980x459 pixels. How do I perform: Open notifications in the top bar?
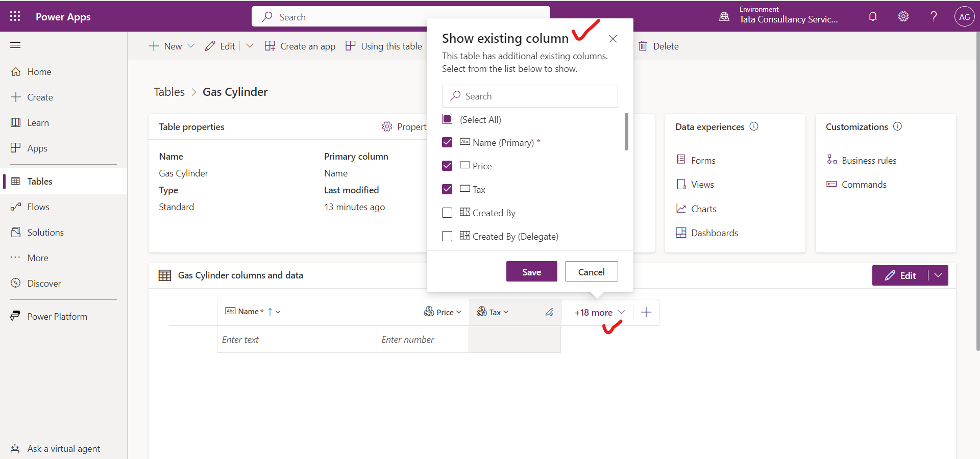(873, 16)
